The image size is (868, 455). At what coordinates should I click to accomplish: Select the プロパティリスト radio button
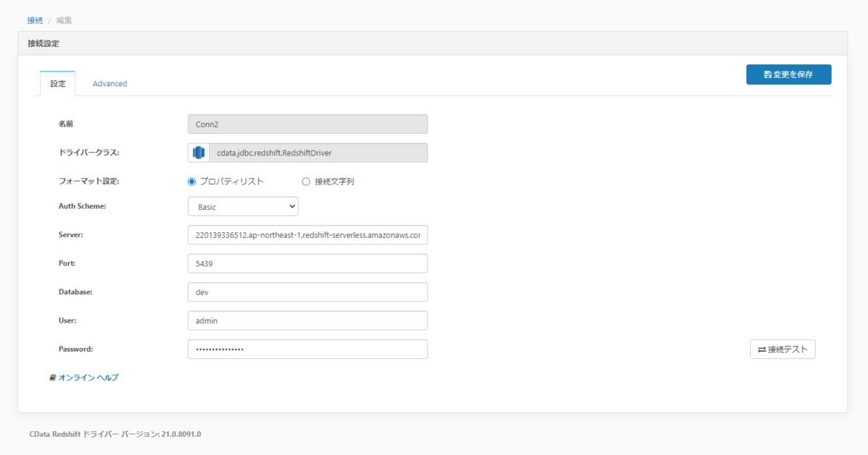pyautogui.click(x=192, y=182)
